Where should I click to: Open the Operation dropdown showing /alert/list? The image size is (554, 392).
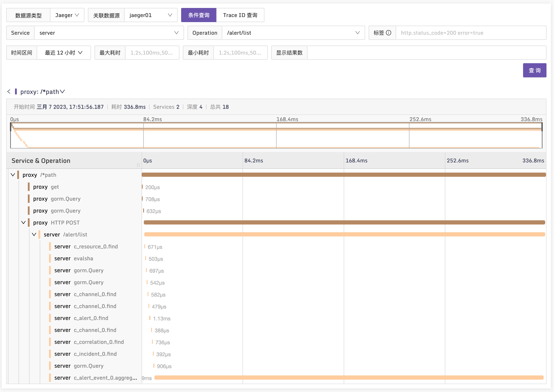293,33
